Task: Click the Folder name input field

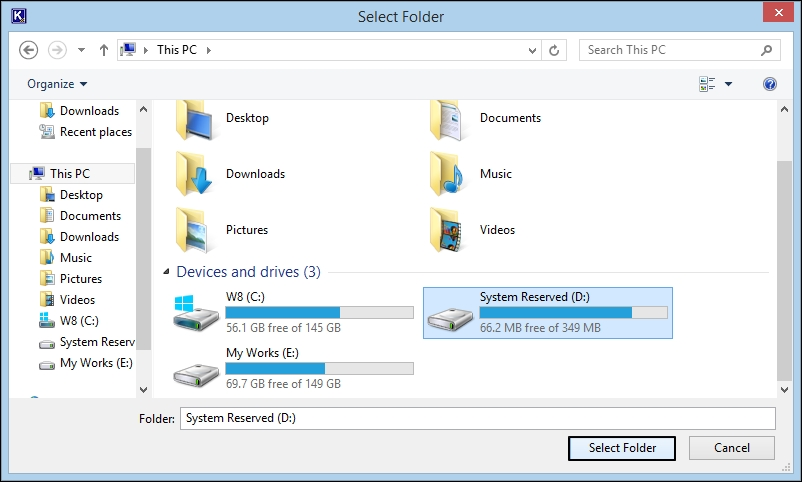Action: [478, 419]
